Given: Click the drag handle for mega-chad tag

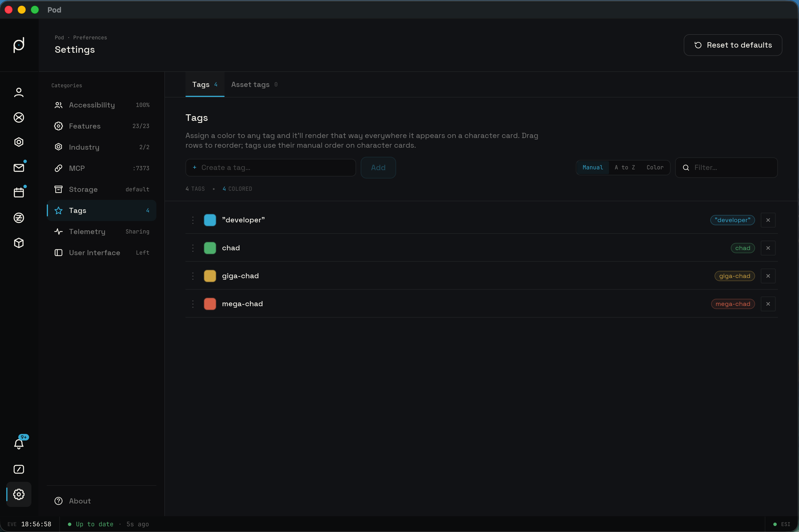Looking at the screenshot, I should point(193,304).
